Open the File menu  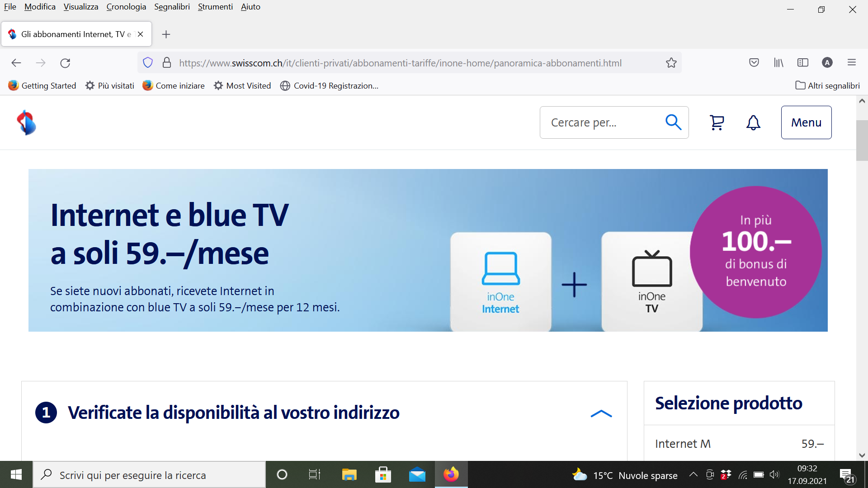(x=10, y=7)
